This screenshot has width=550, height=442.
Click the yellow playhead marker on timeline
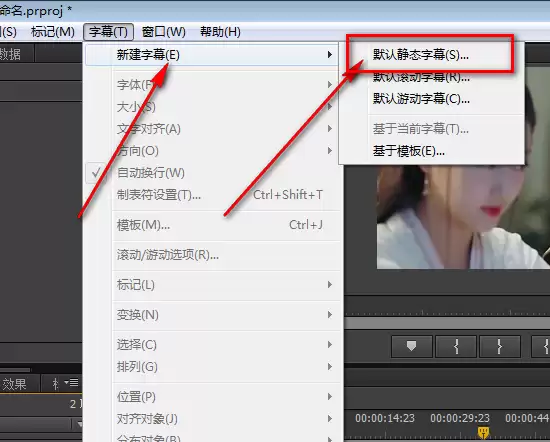pos(483,432)
